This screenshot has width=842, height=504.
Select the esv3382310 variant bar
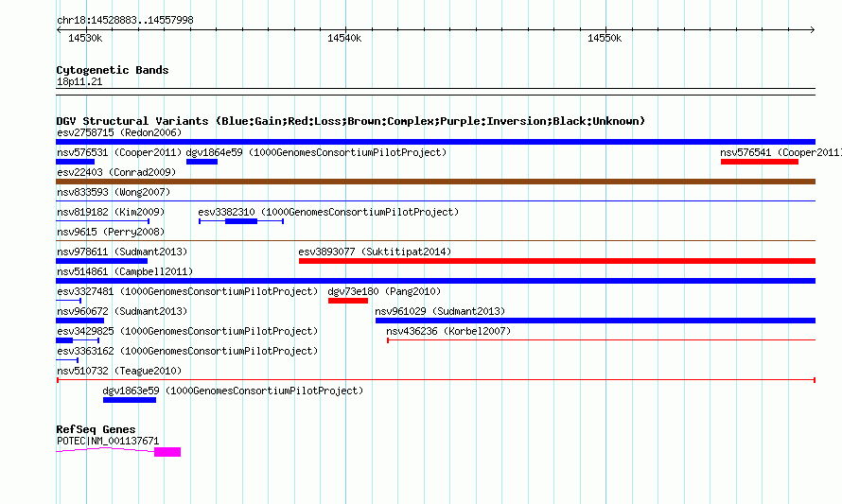(x=241, y=221)
